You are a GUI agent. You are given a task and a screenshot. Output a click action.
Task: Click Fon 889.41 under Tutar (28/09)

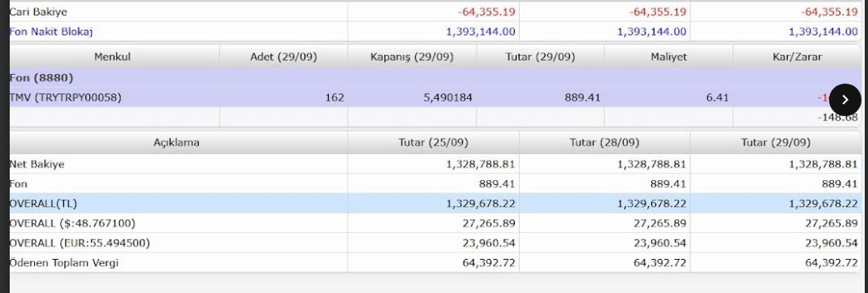[669, 183]
